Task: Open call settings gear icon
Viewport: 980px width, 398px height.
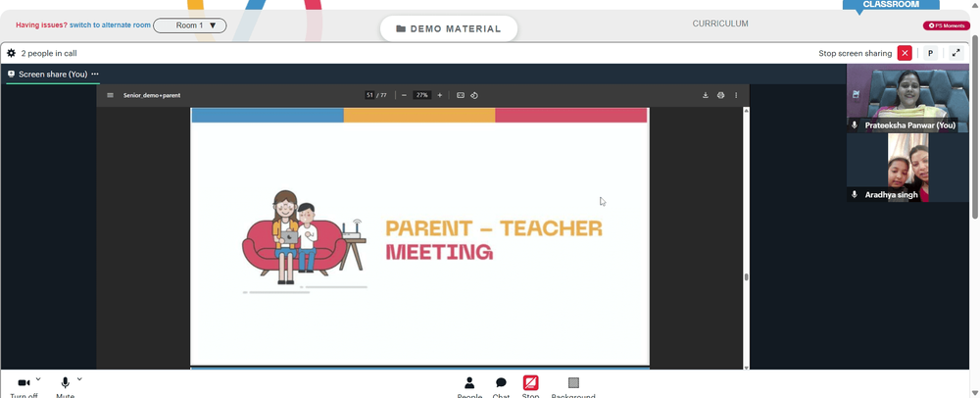Action: point(11,53)
